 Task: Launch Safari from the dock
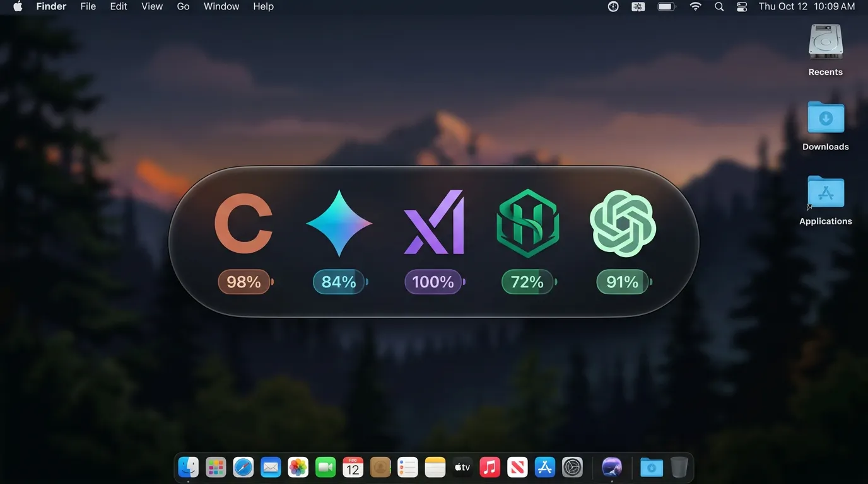(243, 467)
